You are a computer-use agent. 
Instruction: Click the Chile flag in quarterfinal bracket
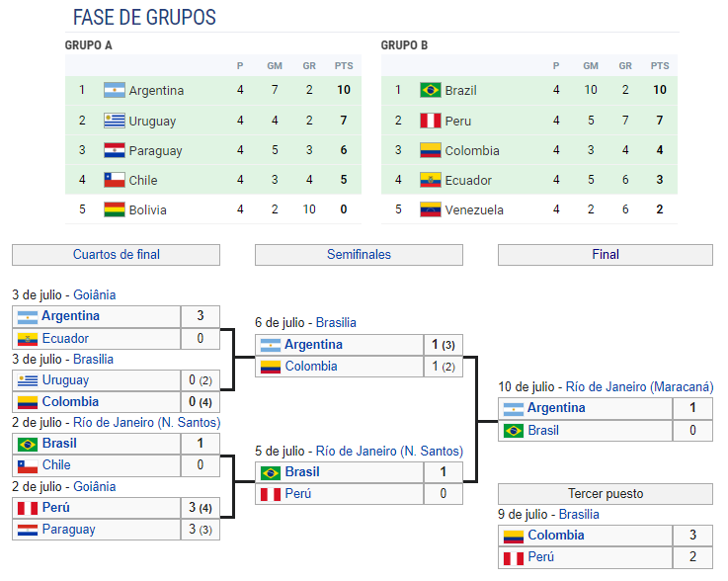(x=28, y=465)
